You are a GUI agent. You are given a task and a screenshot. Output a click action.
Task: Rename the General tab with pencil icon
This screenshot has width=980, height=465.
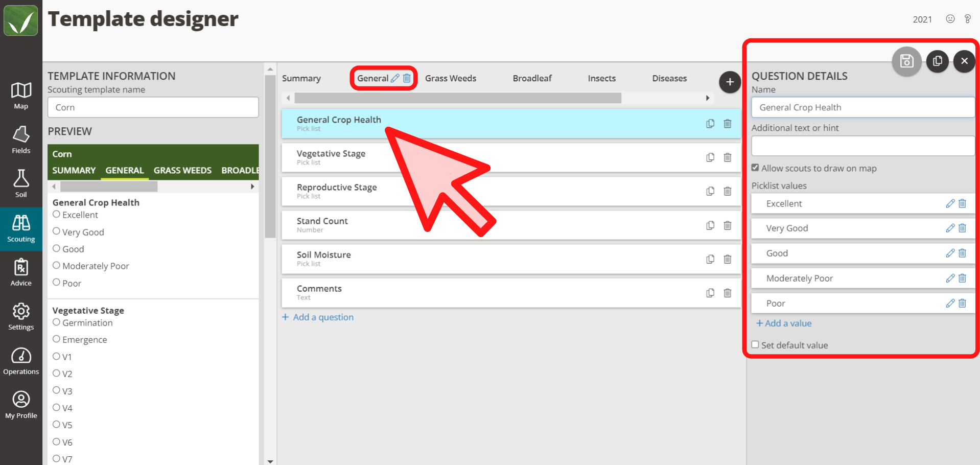395,78
